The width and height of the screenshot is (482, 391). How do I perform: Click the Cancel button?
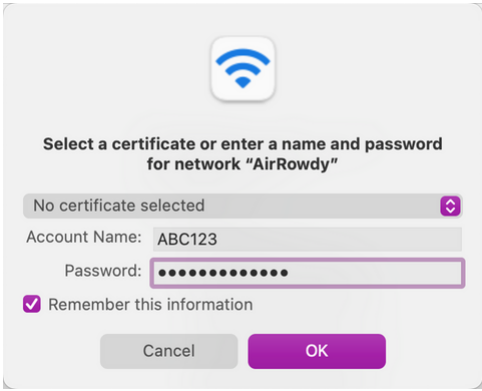click(169, 351)
